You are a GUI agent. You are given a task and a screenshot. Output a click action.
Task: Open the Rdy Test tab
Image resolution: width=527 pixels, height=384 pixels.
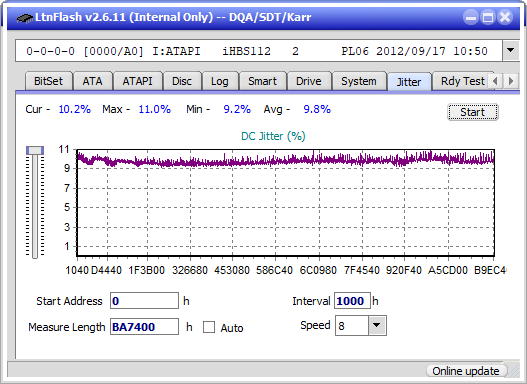point(462,81)
